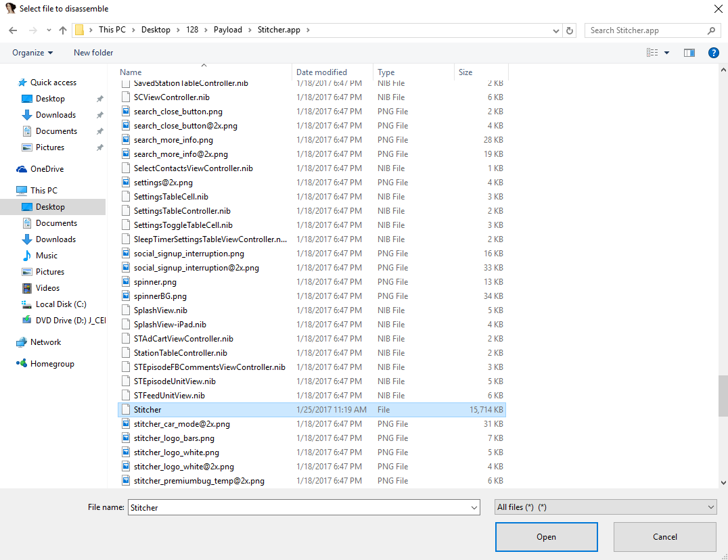Select the stitcher_logo_bars.png file icon

coord(125,438)
